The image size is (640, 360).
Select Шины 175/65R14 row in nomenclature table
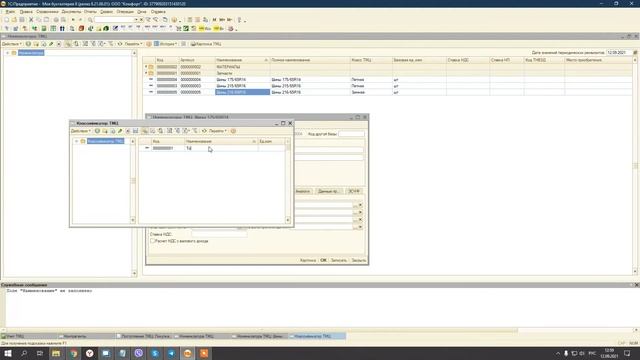click(388, 80)
